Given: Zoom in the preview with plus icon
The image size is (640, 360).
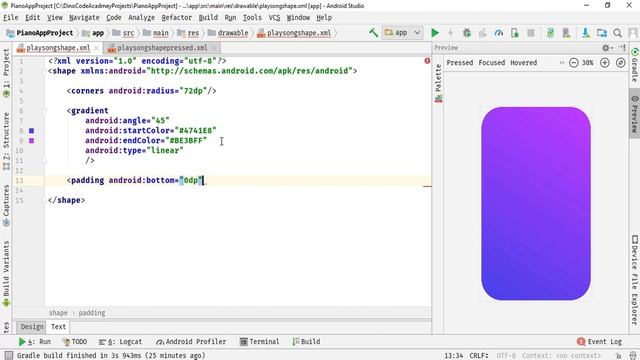Looking at the screenshot, I should click(605, 62).
